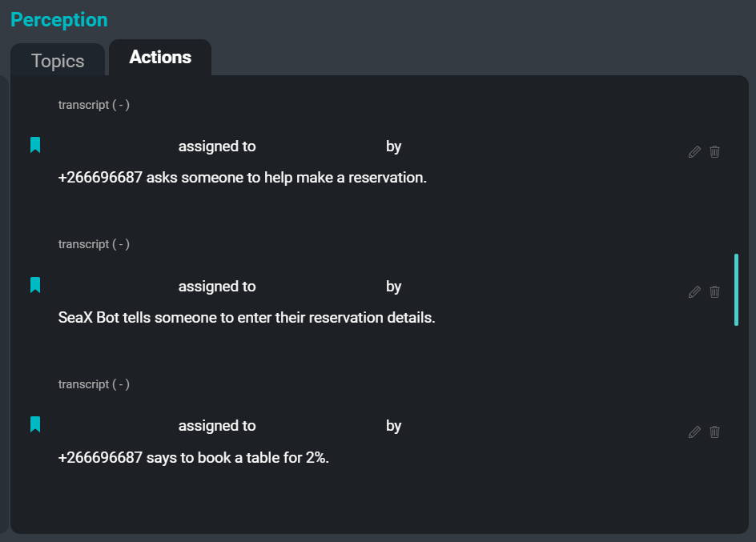Click the vertical scrollbar handle
The height and width of the screenshot is (542, 756).
point(737,290)
